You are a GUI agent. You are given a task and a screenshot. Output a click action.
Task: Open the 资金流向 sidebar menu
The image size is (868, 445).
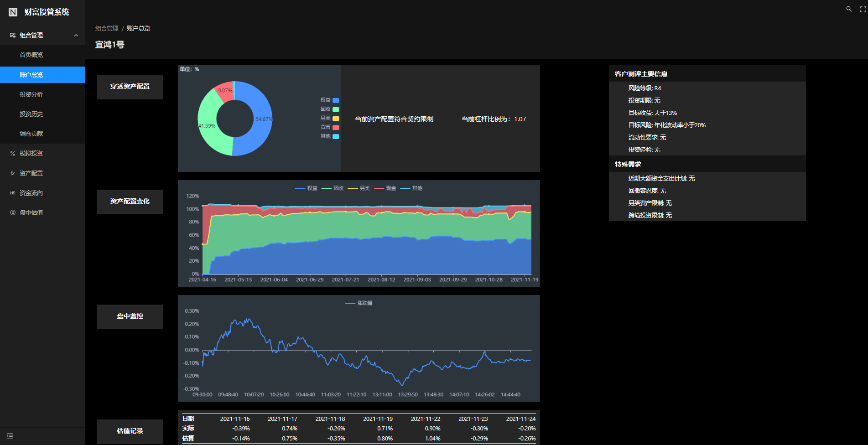pos(42,193)
